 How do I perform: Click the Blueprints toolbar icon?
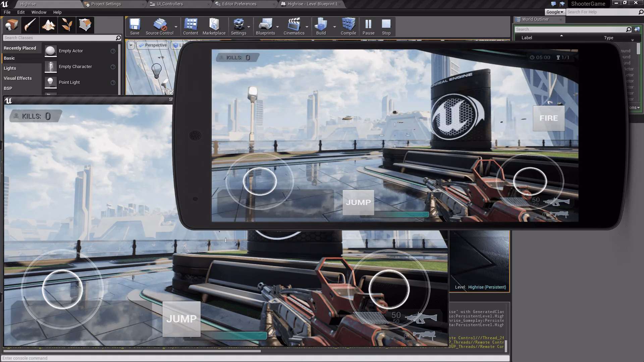[x=265, y=27]
